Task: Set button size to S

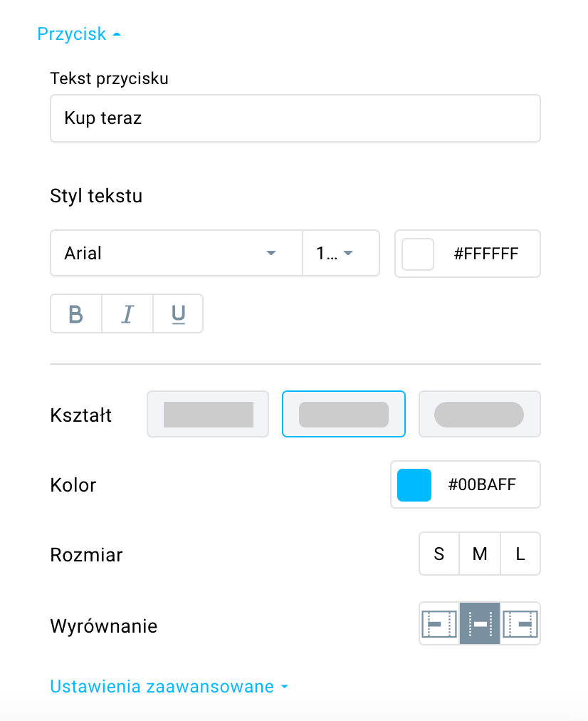Action: (x=439, y=554)
